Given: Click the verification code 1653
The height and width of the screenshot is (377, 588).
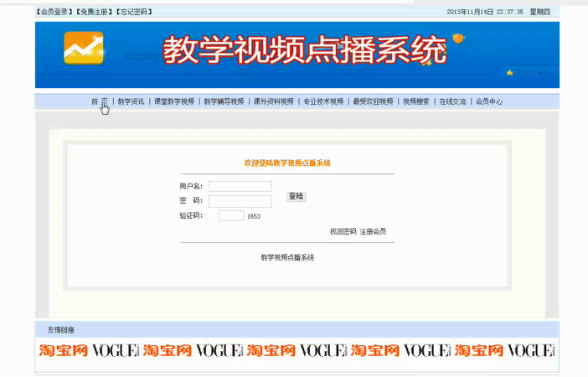Looking at the screenshot, I should point(254,216).
